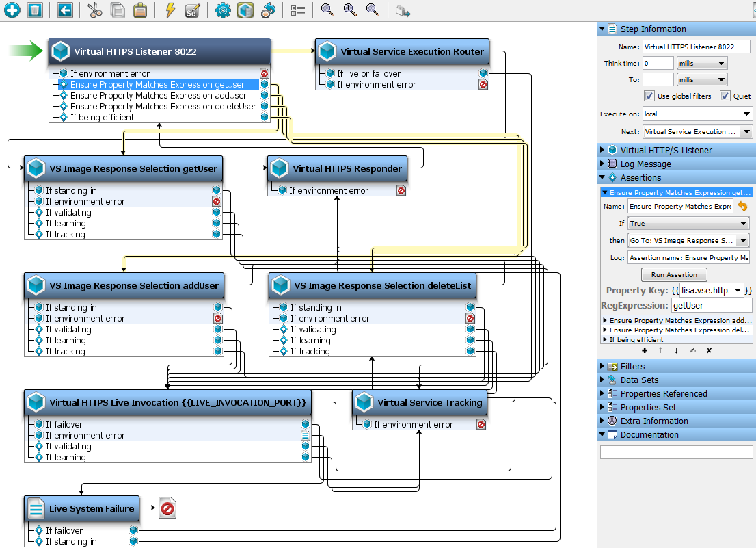Click the lightning bolt toolbar icon
This screenshot has height=548, width=756.
click(x=170, y=10)
